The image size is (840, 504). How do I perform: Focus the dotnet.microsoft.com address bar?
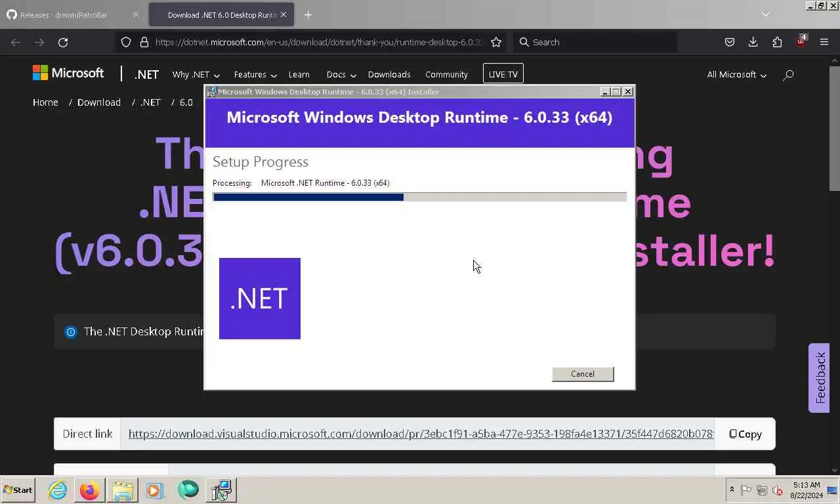[318, 42]
